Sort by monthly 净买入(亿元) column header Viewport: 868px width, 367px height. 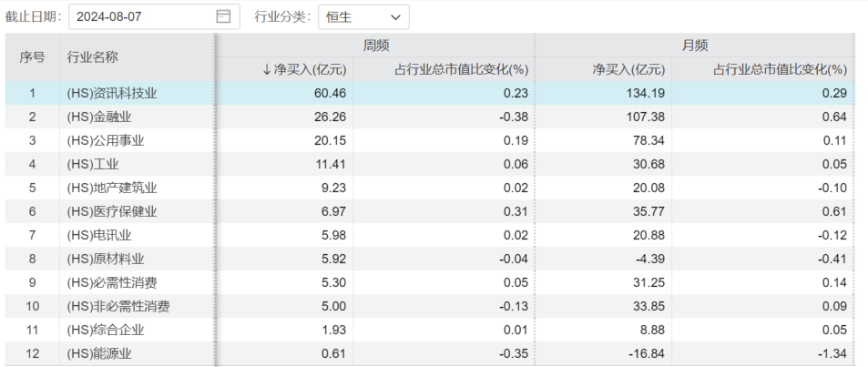point(628,69)
